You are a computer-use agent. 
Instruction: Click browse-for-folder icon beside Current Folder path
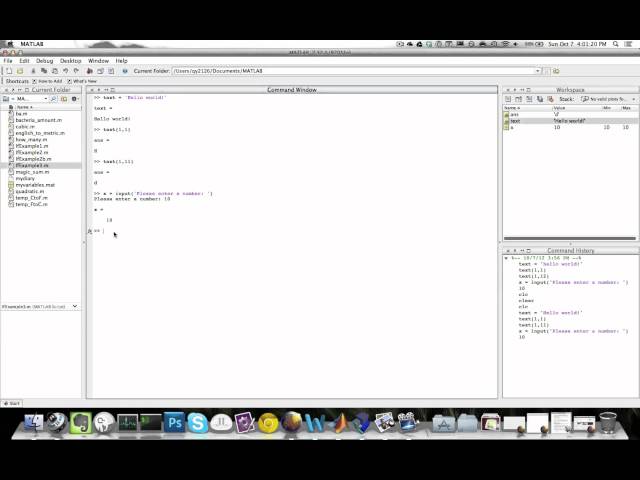(547, 71)
